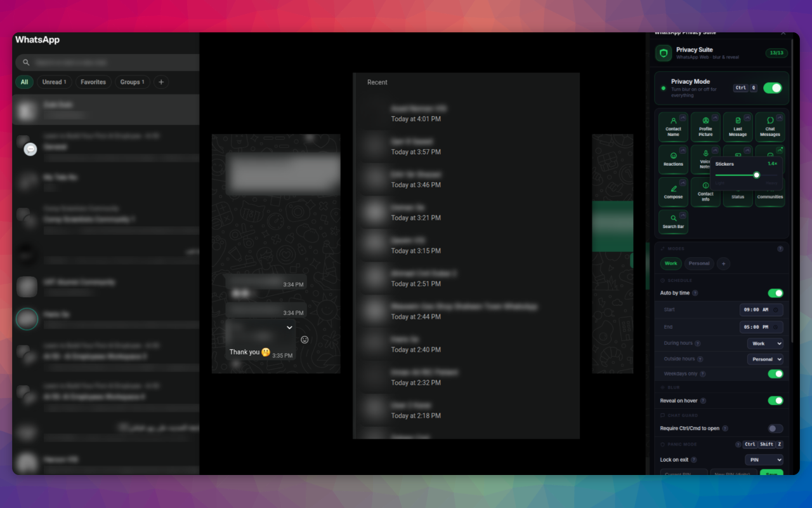The image size is (812, 508).
Task: Toggle the Last Message blur tile
Action: [x=738, y=127]
